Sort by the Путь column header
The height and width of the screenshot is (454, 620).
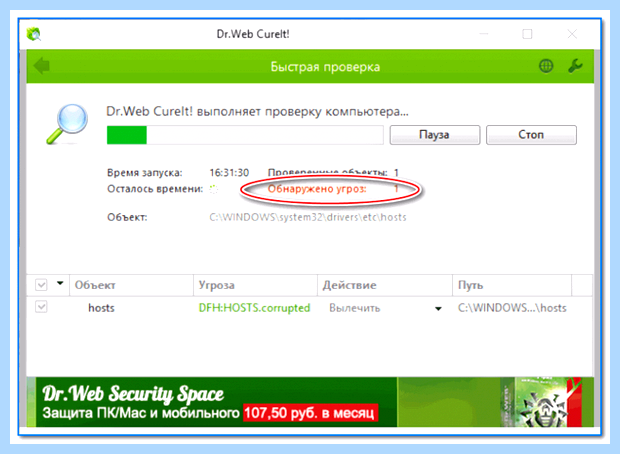512,285
